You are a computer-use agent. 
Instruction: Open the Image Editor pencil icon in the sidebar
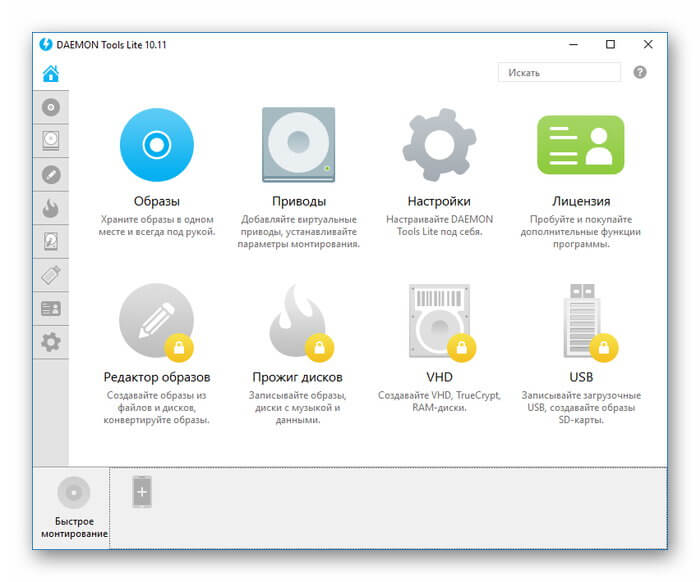click(x=51, y=175)
